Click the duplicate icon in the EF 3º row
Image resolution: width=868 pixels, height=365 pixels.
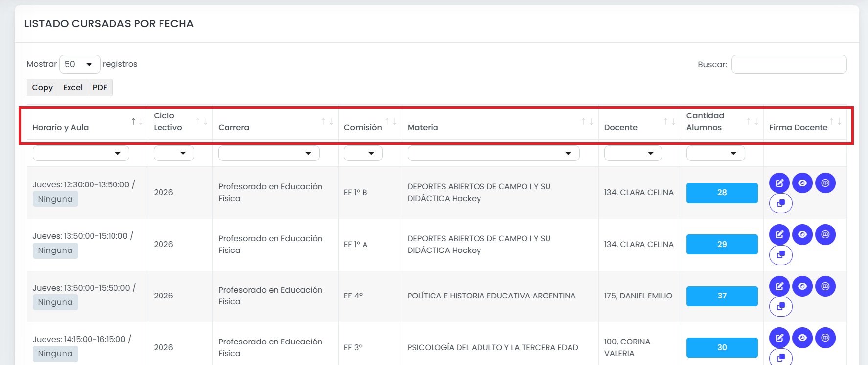(781, 358)
